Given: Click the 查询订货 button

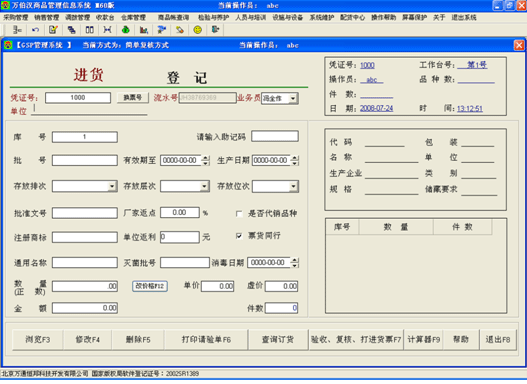Looking at the screenshot, I should (x=278, y=340).
